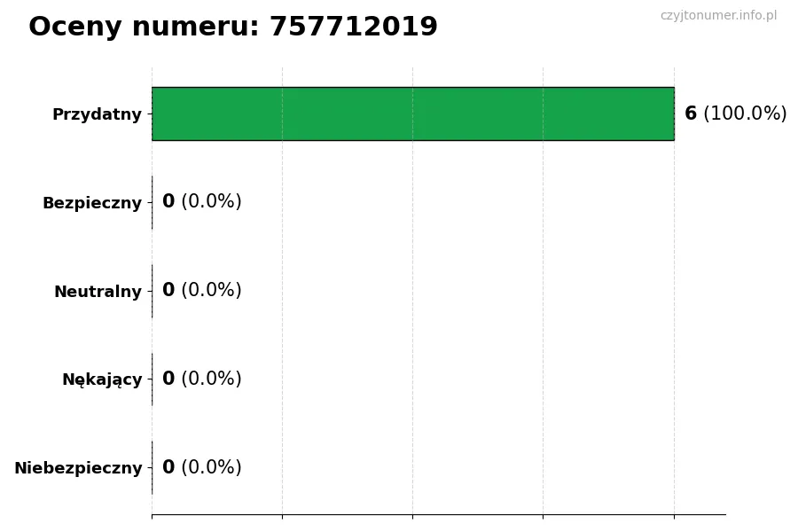Select the phone number 757712019 in the title
This screenshot has width=798, height=532.
click(x=354, y=27)
